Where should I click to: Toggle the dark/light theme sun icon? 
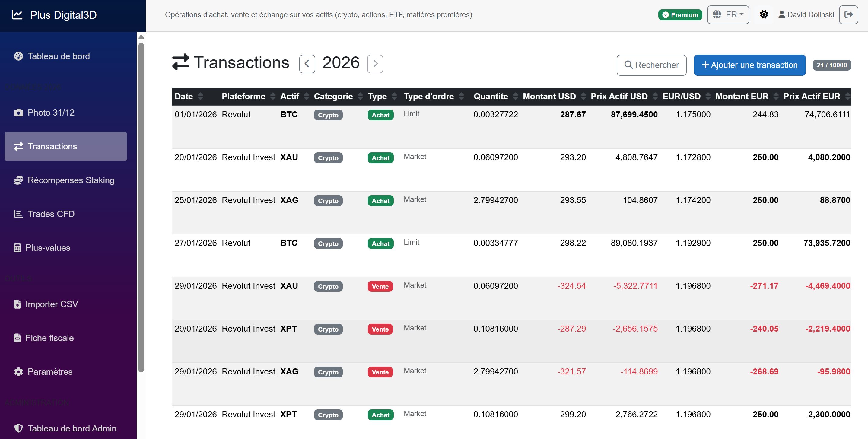(764, 14)
